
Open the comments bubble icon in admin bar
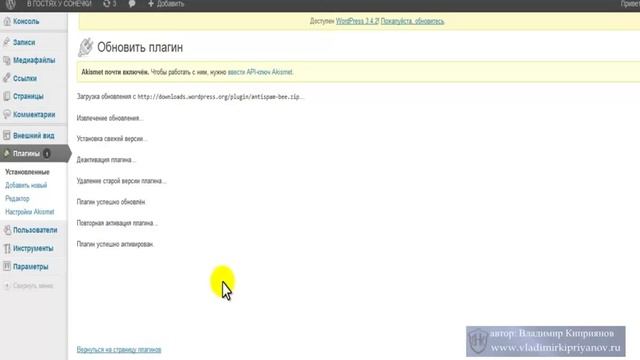pyautogui.click(x=131, y=4)
